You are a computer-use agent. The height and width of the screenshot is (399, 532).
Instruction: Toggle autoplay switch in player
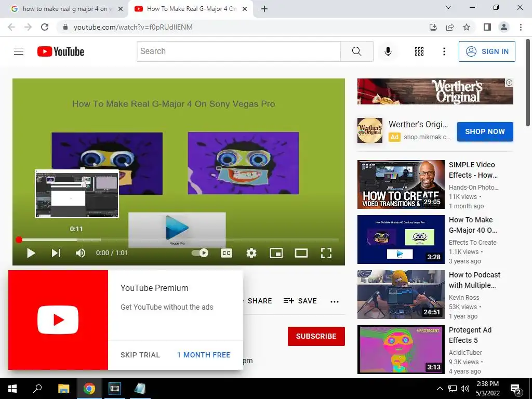tap(200, 253)
